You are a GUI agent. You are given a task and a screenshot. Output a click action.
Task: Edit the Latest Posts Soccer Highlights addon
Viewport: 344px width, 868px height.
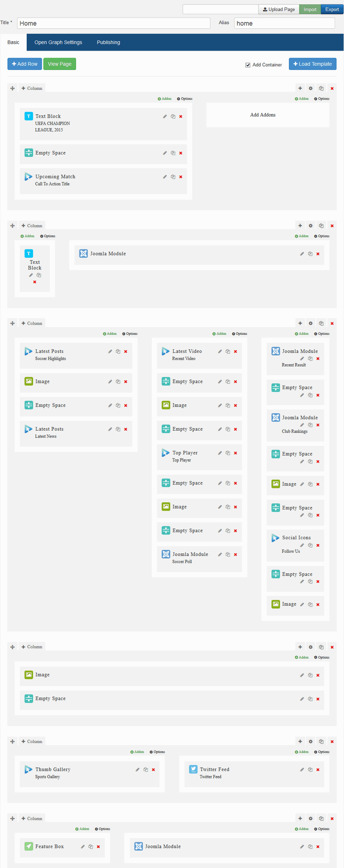pyautogui.click(x=110, y=352)
